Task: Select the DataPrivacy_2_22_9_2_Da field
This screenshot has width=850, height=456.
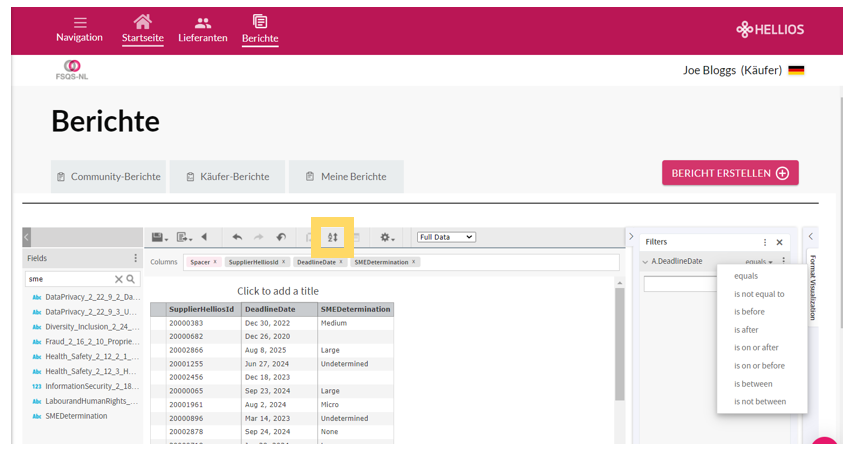Action: pyautogui.click(x=92, y=297)
